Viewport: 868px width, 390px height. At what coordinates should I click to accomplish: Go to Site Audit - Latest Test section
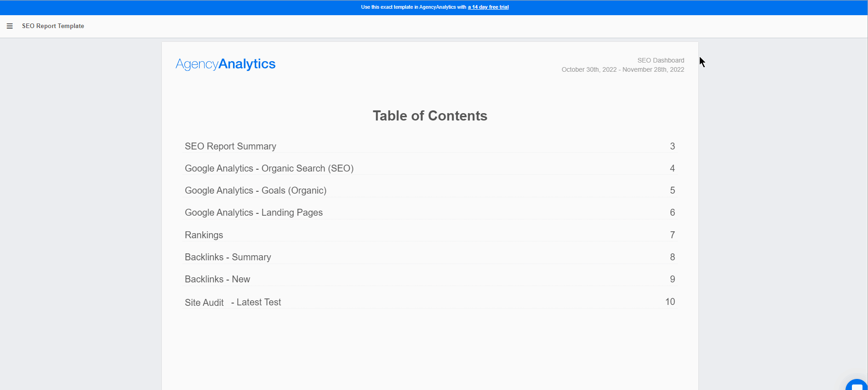[x=233, y=302]
